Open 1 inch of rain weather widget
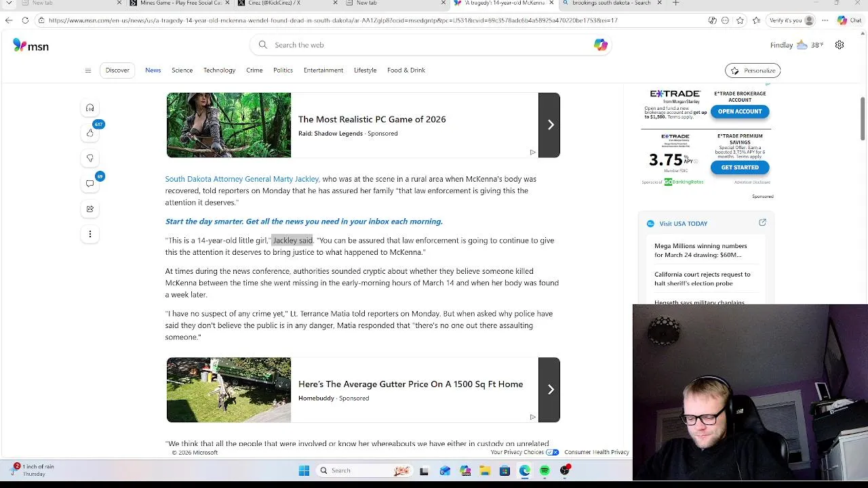Viewport: 868px width, 488px height. [33, 470]
